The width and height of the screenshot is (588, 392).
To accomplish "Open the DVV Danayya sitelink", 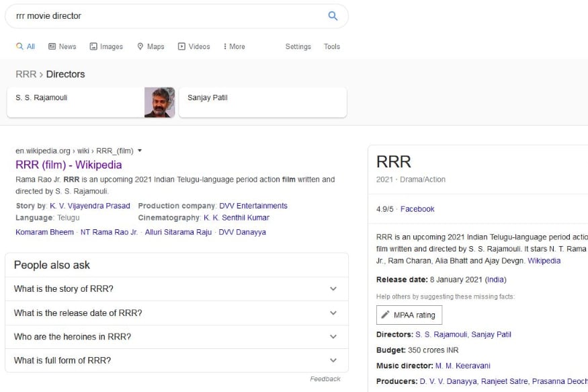I will point(242,232).
